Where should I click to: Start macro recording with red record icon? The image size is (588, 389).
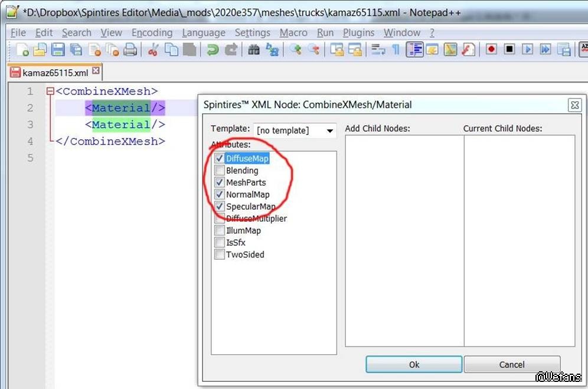491,50
